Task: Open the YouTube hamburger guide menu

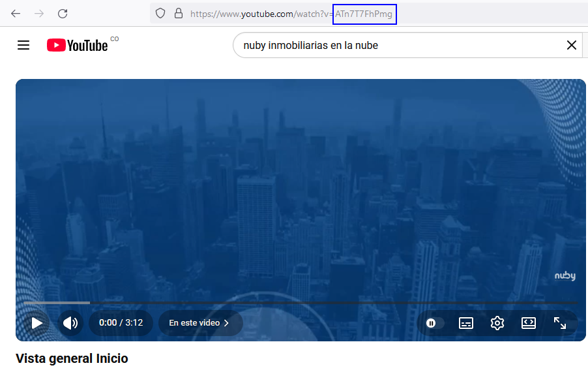Action: pos(23,45)
